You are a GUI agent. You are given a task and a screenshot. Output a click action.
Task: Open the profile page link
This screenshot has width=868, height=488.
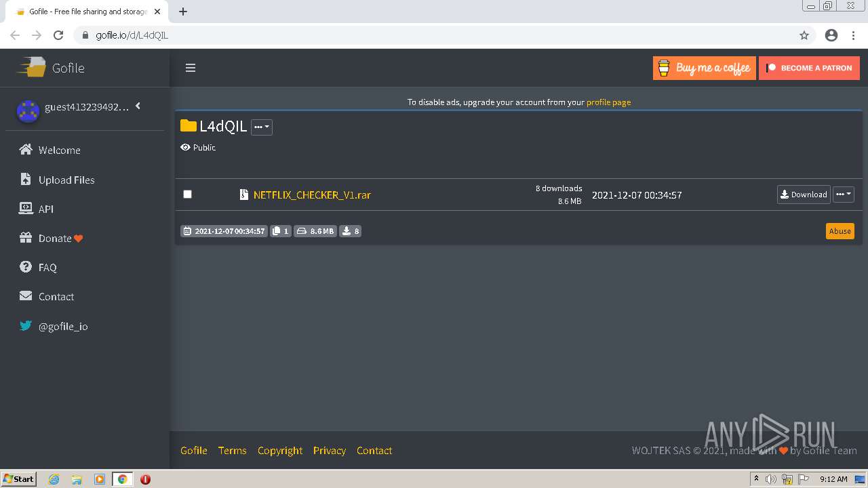click(x=608, y=102)
